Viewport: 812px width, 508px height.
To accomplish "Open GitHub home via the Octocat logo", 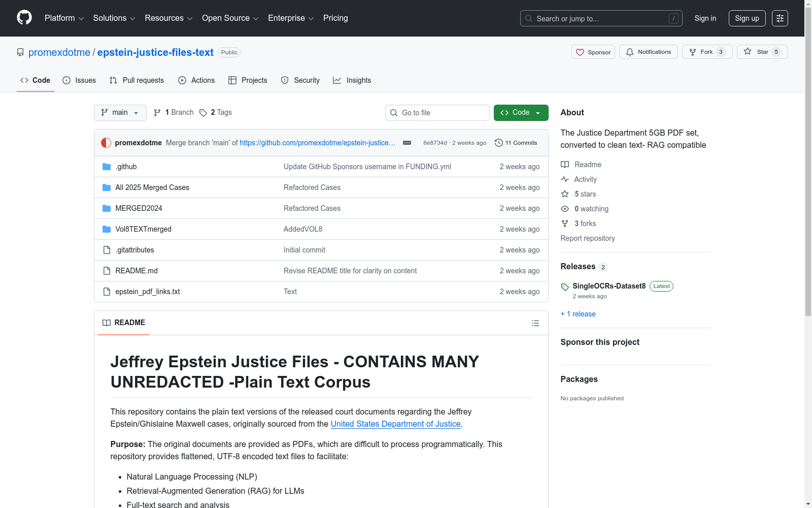I will [x=24, y=18].
